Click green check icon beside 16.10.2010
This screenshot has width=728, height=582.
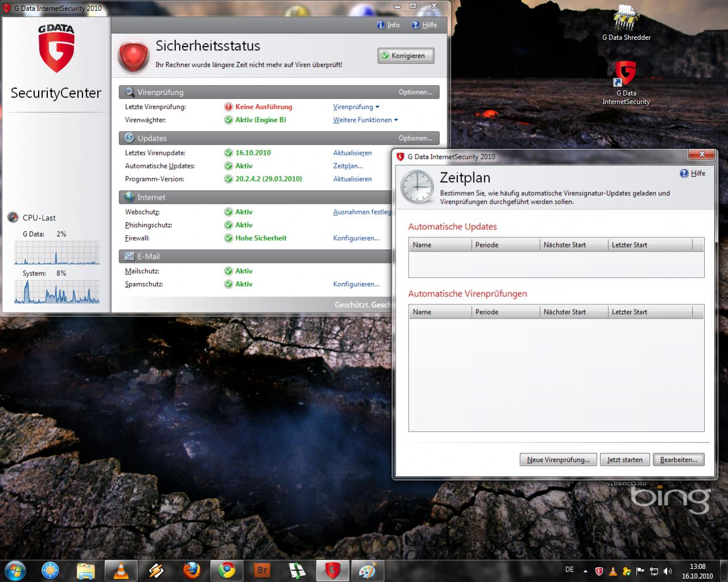click(x=229, y=153)
